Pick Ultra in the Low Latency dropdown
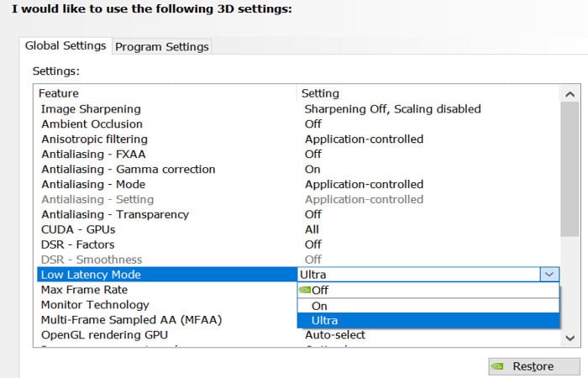 click(x=428, y=321)
